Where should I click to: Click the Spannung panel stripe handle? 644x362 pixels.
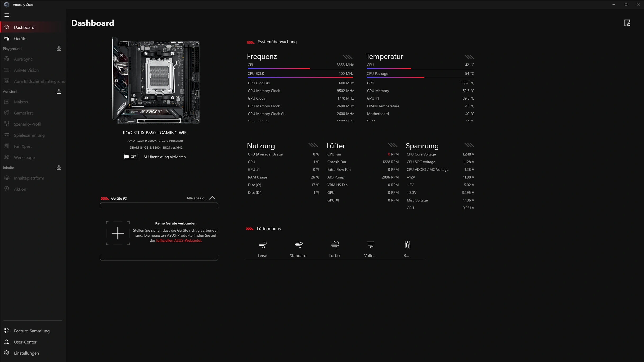point(469,145)
